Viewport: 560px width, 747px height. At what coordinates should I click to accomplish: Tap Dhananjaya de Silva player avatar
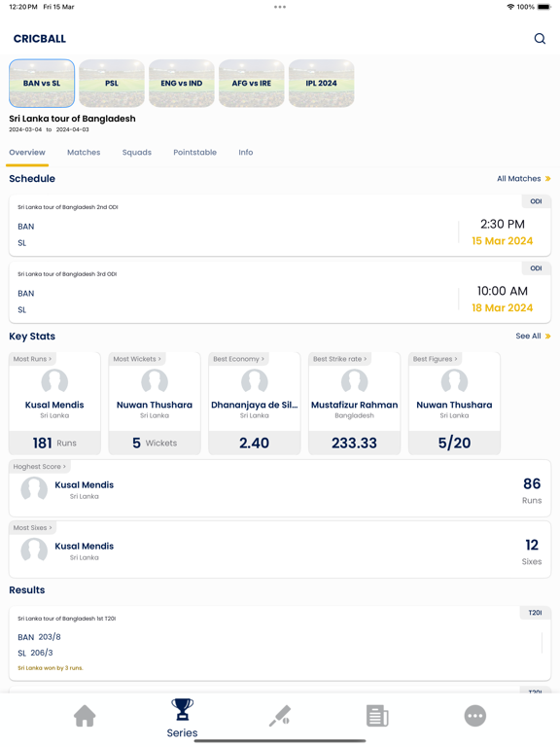(x=255, y=381)
